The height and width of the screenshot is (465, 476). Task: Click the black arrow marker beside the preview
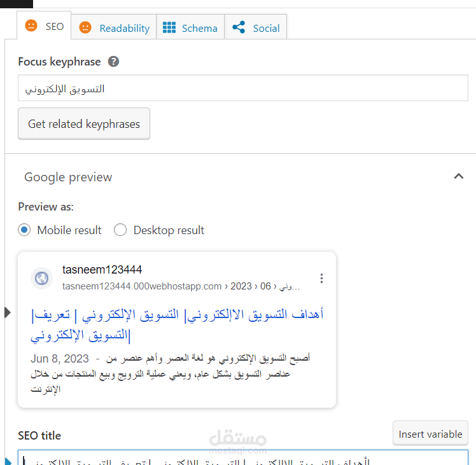pos(8,312)
